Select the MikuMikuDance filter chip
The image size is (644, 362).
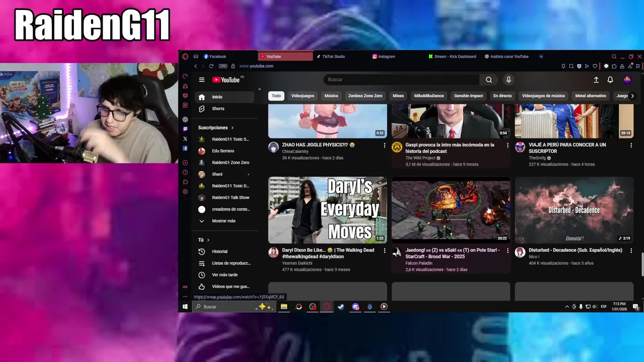429,96
